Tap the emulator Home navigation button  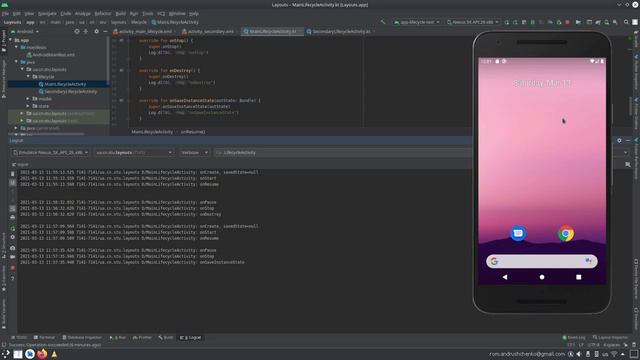pyautogui.click(x=542, y=277)
